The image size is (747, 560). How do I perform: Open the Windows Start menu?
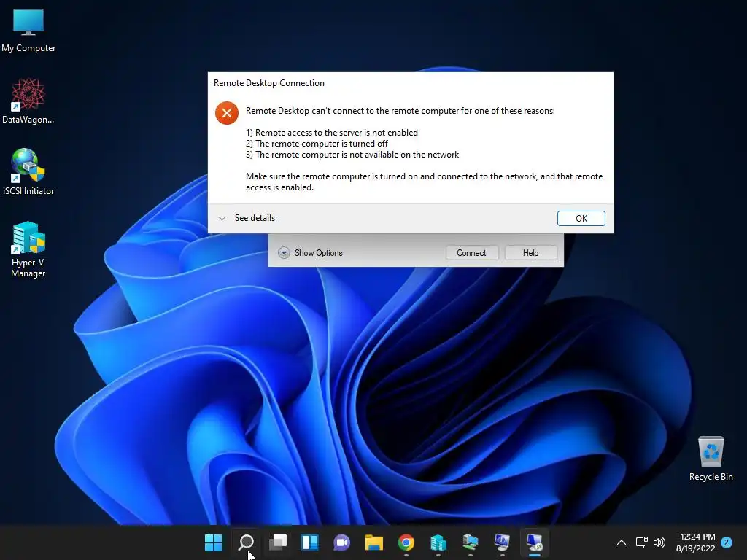pos(213,542)
